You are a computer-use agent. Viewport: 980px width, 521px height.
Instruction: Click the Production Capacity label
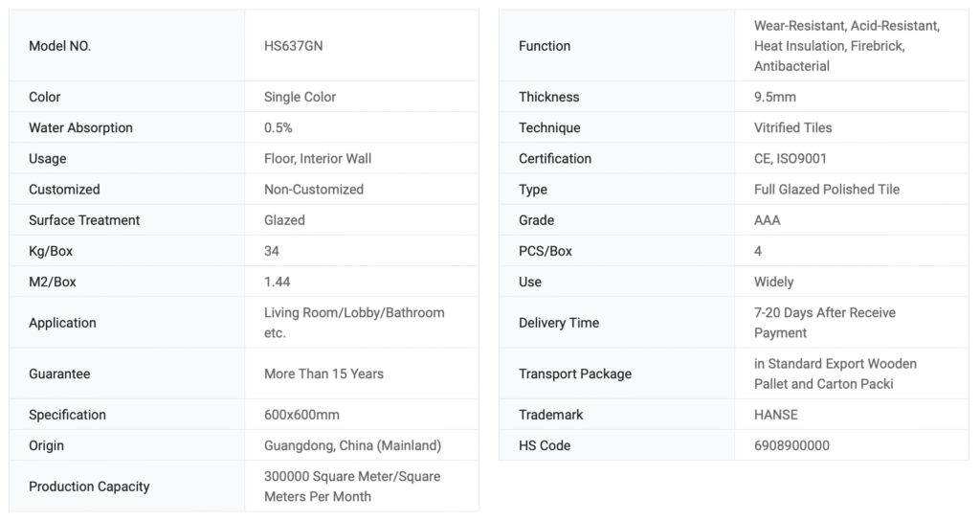(89, 487)
